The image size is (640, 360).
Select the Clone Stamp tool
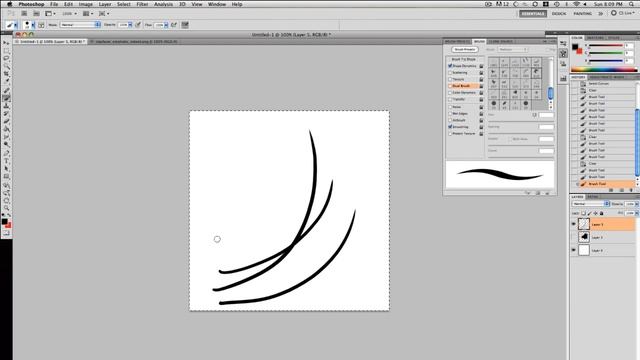click(x=6, y=106)
